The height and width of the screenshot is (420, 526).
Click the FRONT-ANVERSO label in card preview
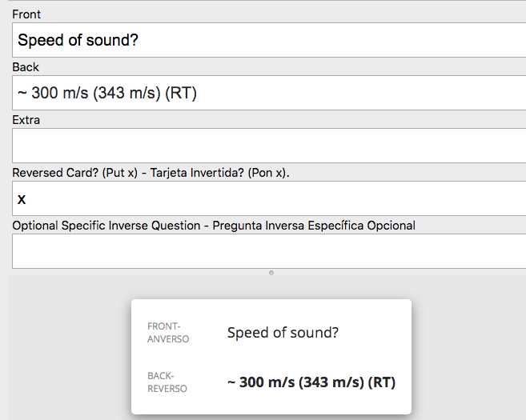pyautogui.click(x=168, y=333)
